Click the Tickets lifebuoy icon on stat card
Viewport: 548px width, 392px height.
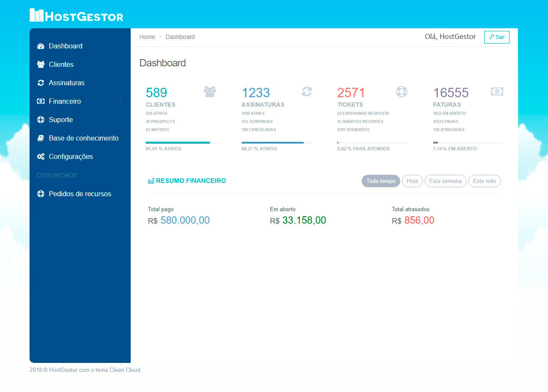click(x=401, y=92)
